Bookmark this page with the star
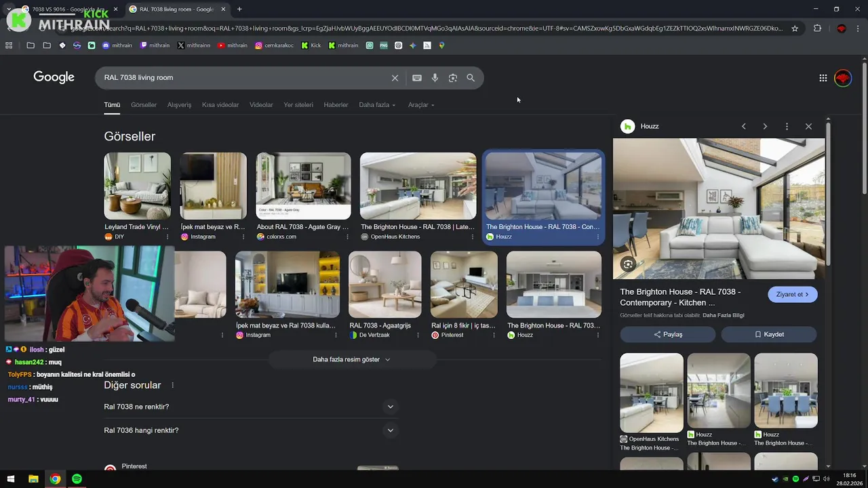This screenshot has width=868, height=488. click(795, 28)
